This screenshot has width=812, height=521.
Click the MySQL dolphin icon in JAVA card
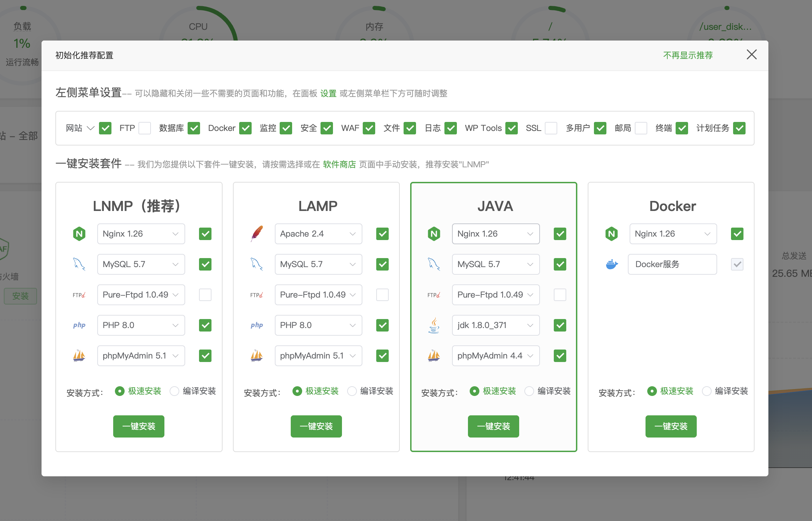tap(434, 264)
